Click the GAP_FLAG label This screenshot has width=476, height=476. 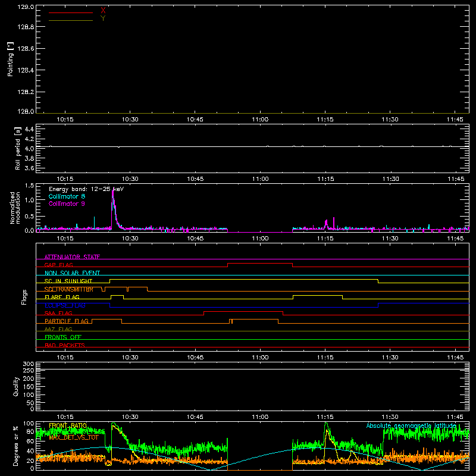point(58,265)
